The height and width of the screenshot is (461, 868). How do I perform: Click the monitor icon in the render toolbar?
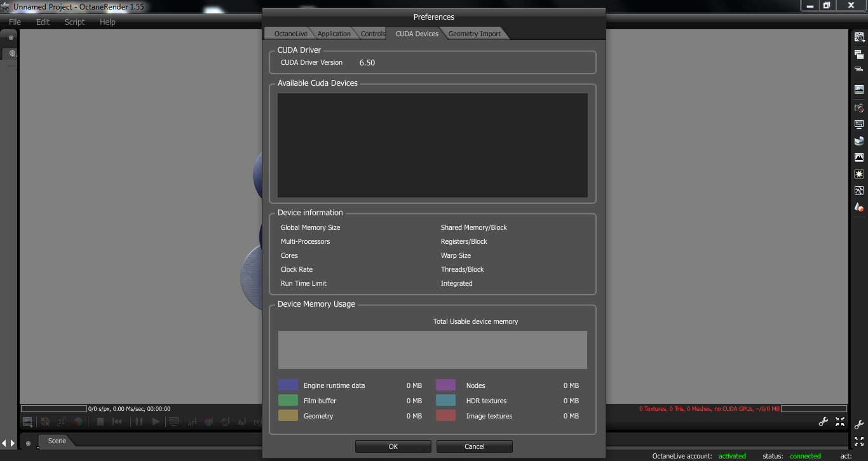coord(173,422)
